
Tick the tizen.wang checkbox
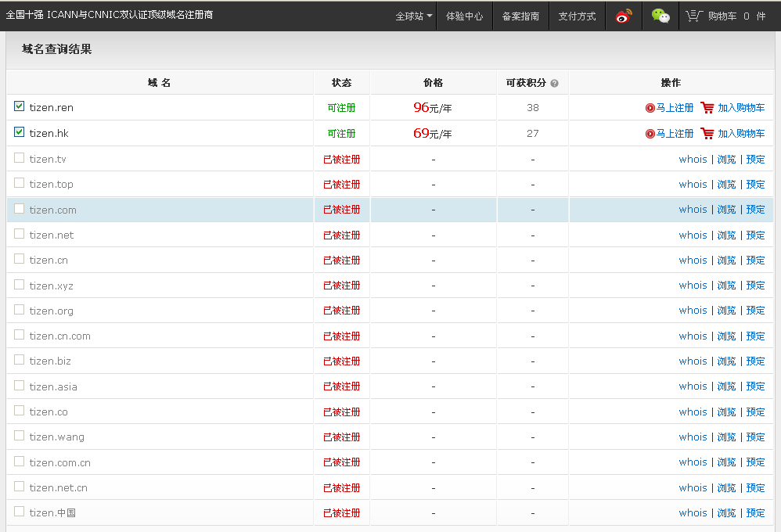[x=19, y=436]
